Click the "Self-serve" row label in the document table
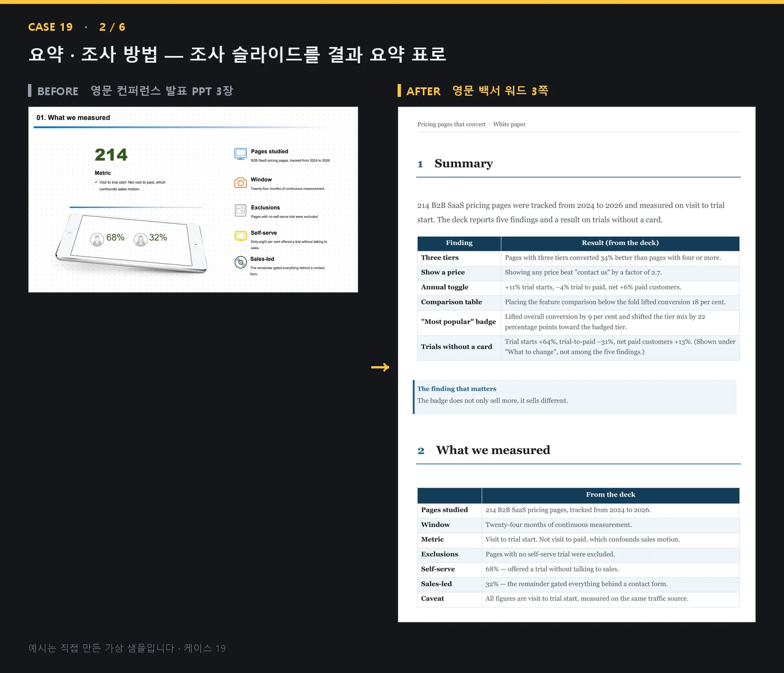Viewport: 784px width, 673px height. click(438, 569)
